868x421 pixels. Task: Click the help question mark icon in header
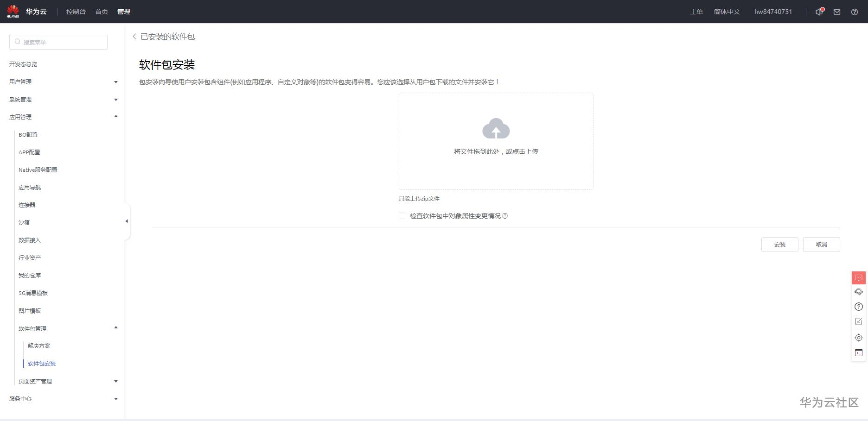(855, 12)
